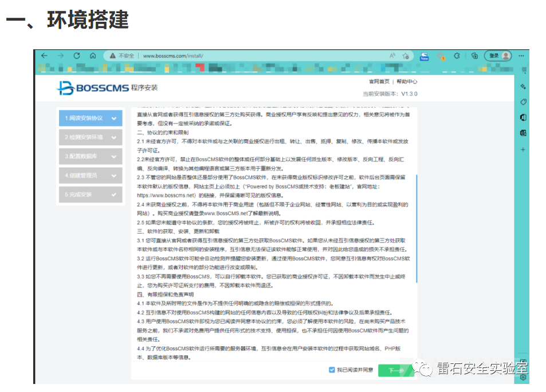Click the www.BossCMS.net text in clause 2.4
Viewport: 546px width, 392px height.
pos(226,213)
